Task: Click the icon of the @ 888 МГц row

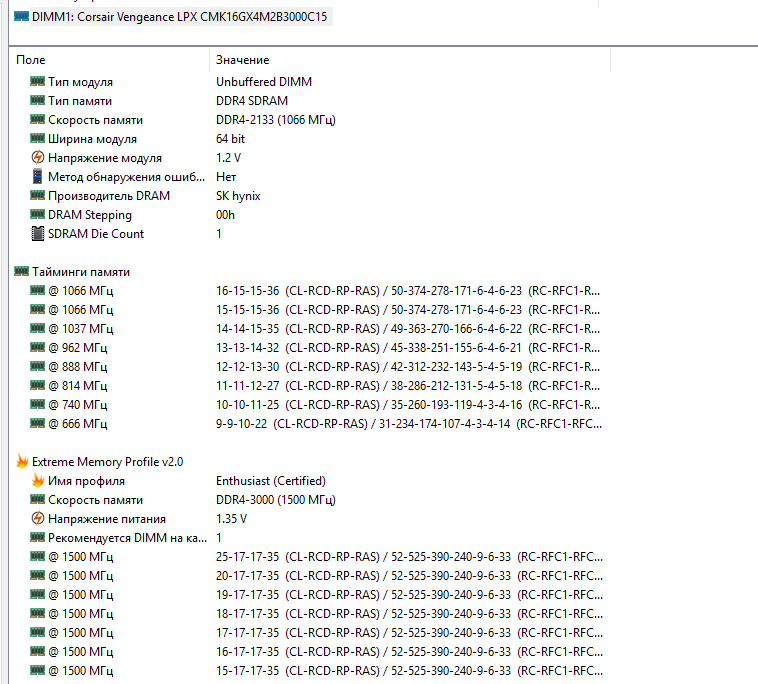Action: click(37, 366)
